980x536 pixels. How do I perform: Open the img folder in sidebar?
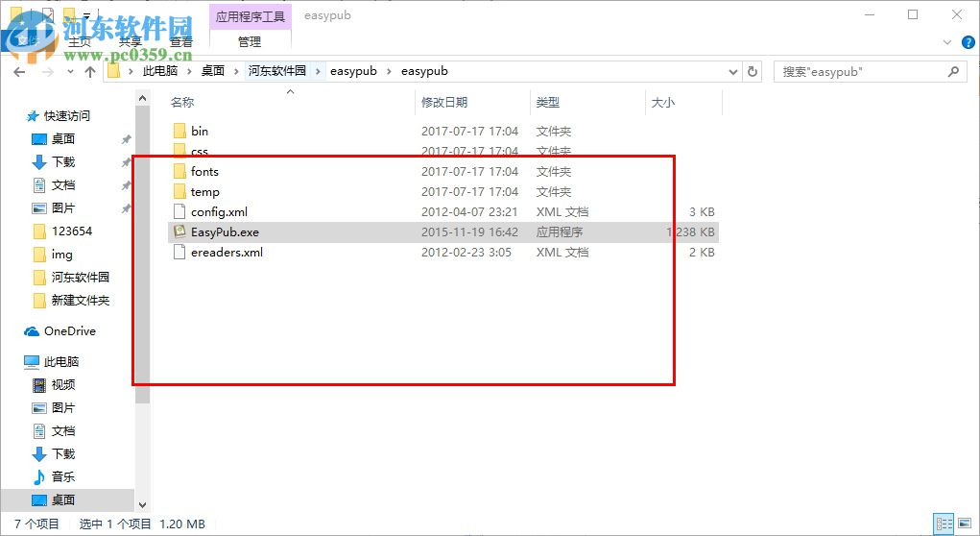pyautogui.click(x=61, y=255)
